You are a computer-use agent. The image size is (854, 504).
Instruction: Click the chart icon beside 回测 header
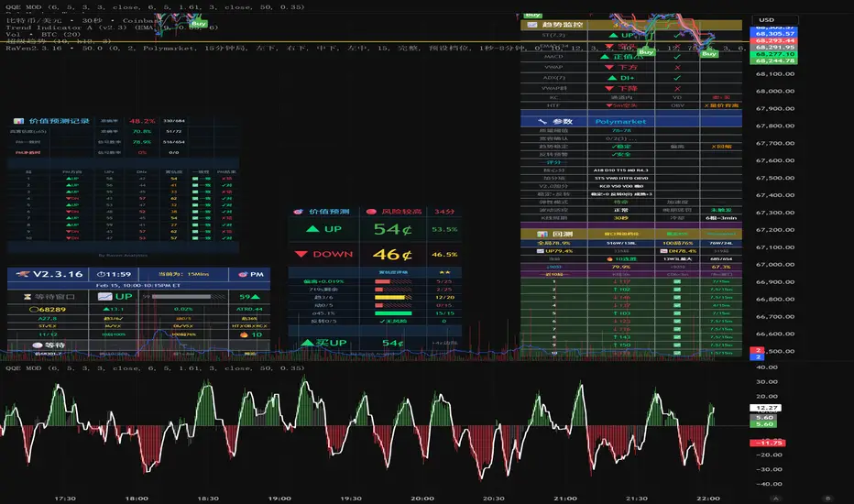[542, 234]
